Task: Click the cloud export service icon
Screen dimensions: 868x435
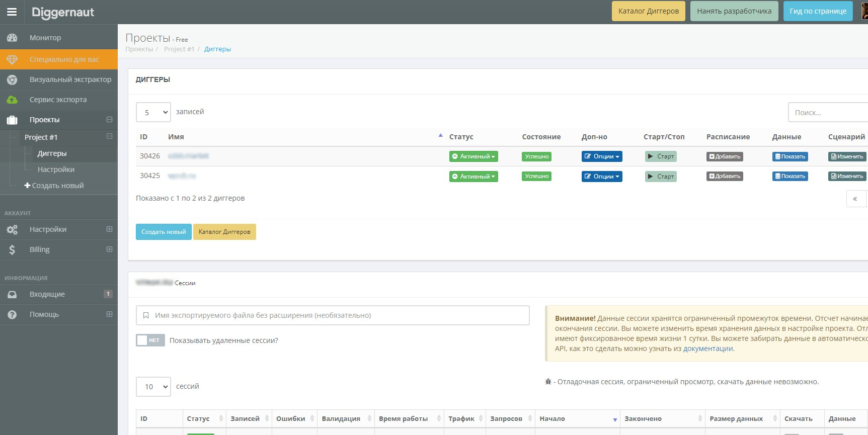Action: 12,100
